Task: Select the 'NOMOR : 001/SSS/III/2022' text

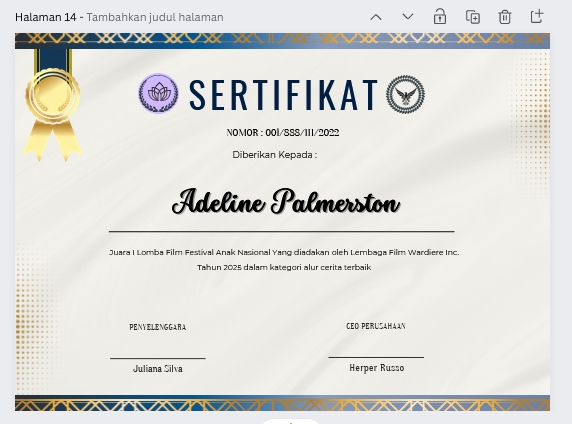Action: (x=283, y=133)
